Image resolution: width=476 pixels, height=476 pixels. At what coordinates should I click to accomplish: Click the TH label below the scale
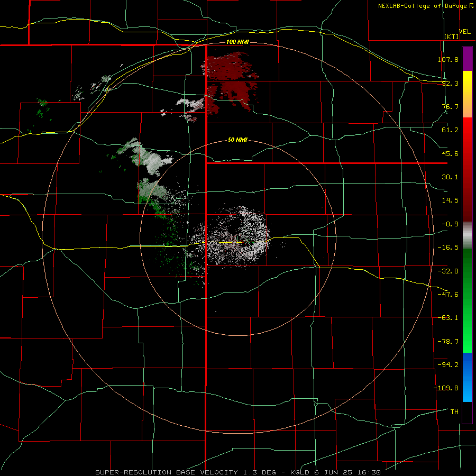click(454, 411)
